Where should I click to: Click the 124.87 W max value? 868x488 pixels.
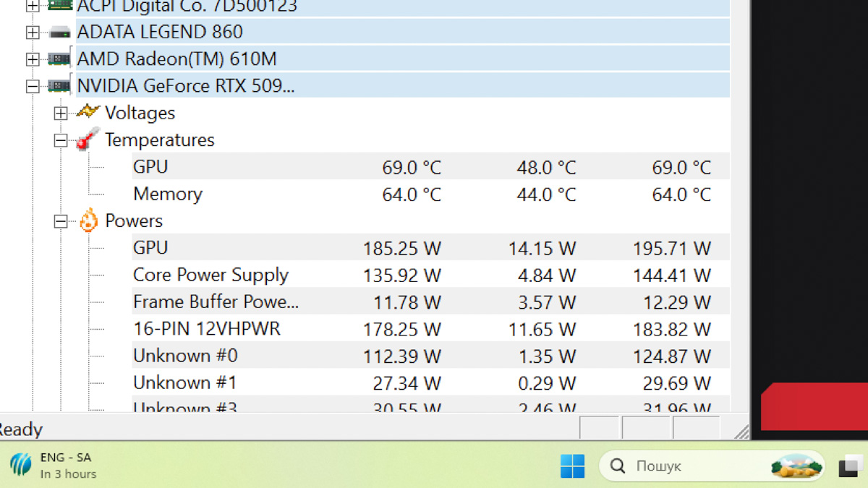[x=672, y=356]
